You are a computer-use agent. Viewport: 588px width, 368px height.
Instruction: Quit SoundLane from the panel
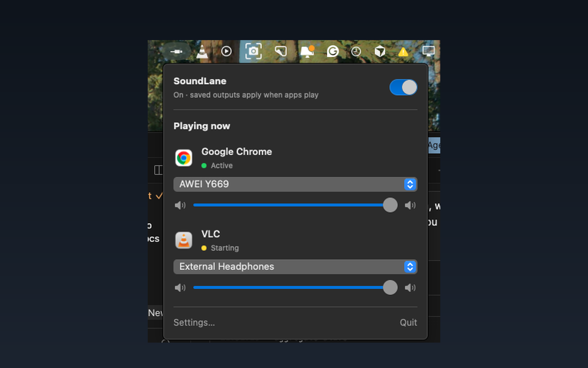click(408, 322)
